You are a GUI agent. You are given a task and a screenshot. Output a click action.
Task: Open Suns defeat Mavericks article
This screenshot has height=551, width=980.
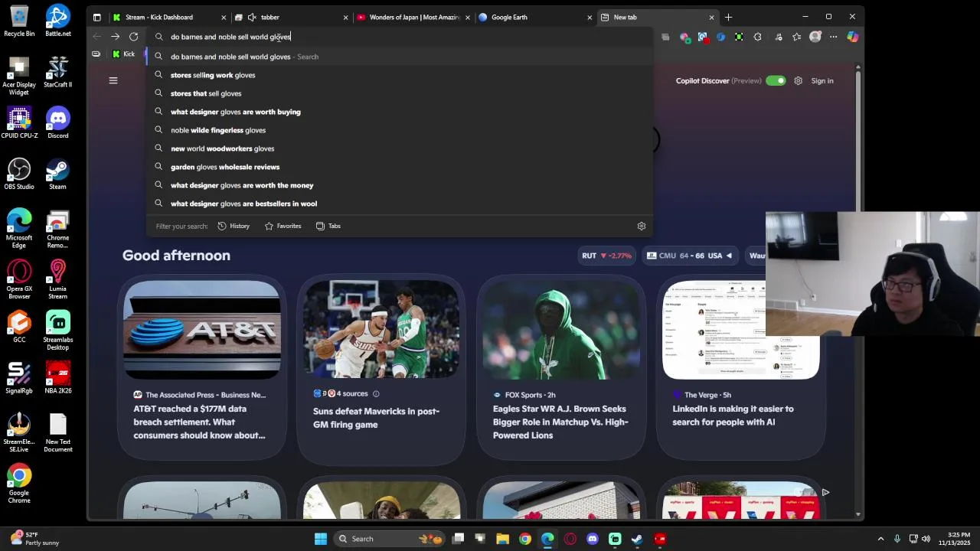click(x=376, y=418)
